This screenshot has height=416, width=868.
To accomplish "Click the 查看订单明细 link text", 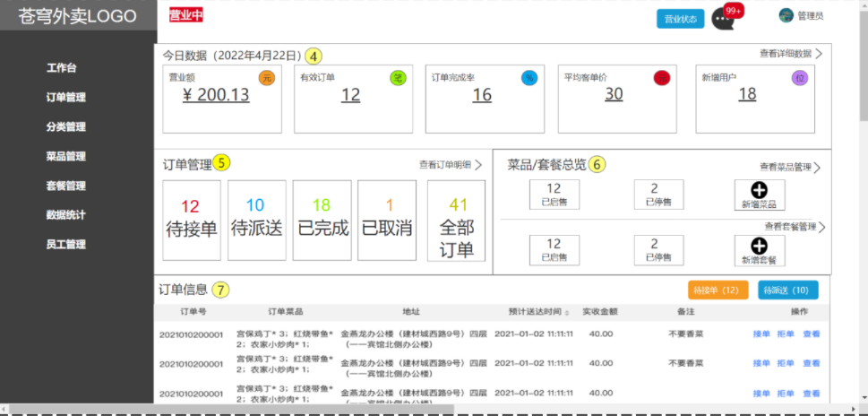I will (x=445, y=164).
